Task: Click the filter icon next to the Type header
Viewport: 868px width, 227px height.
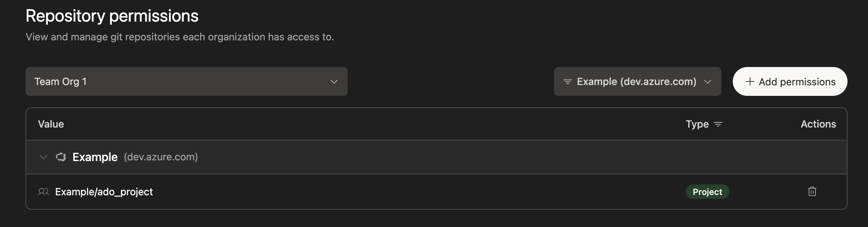Action: pyautogui.click(x=719, y=124)
